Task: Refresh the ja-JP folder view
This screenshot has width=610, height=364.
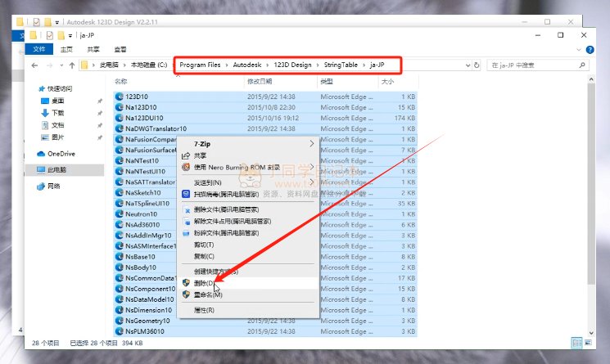Action: pyautogui.click(x=477, y=65)
